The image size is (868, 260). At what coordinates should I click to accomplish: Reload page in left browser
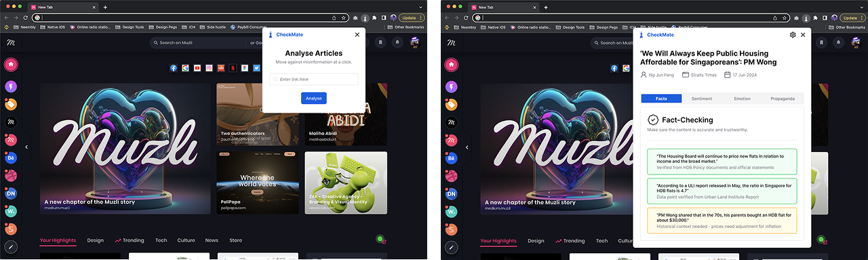click(26, 18)
